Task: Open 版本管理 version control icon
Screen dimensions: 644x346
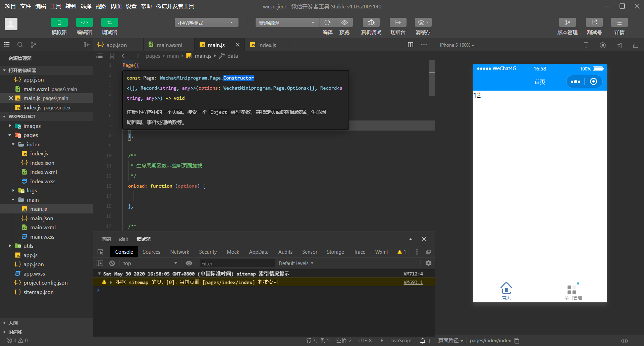Action: [568, 22]
